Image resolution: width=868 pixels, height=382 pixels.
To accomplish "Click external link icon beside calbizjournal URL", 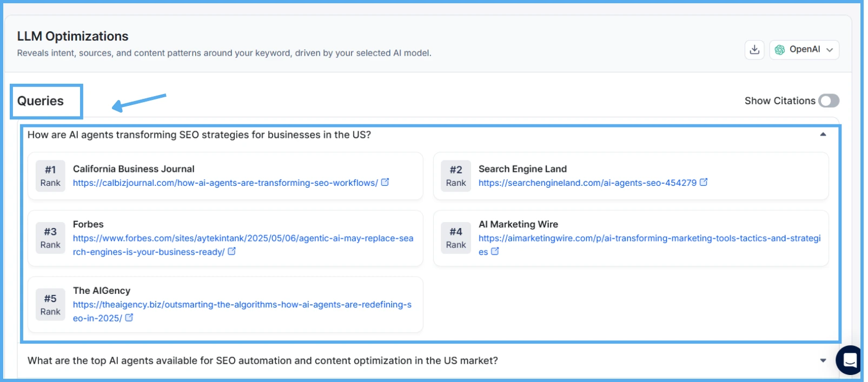I will tap(385, 182).
